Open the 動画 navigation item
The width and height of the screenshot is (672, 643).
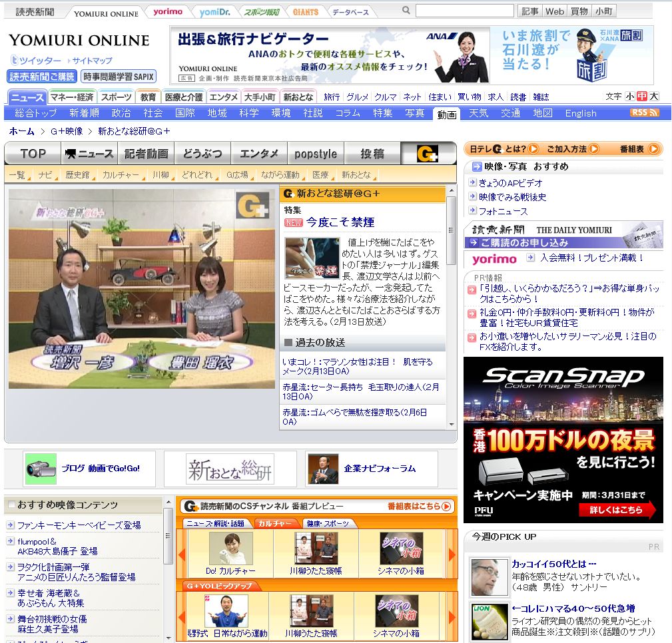click(x=447, y=114)
